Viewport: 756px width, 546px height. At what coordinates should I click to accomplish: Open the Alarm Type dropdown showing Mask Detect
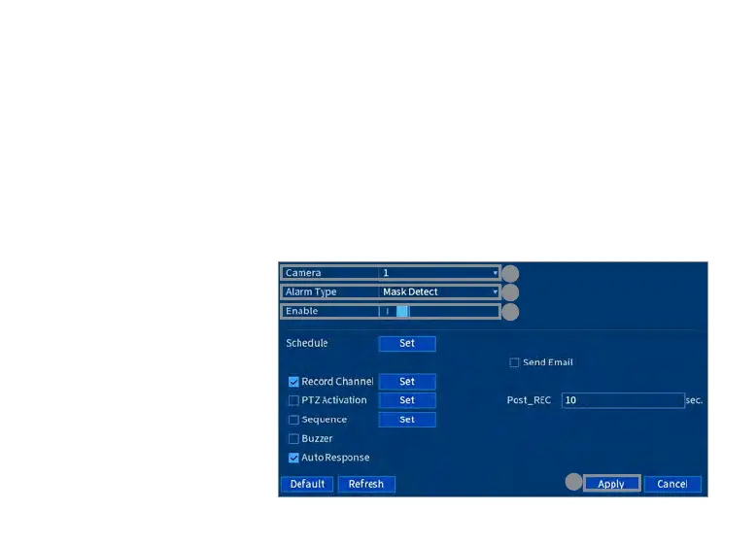[x=440, y=292]
